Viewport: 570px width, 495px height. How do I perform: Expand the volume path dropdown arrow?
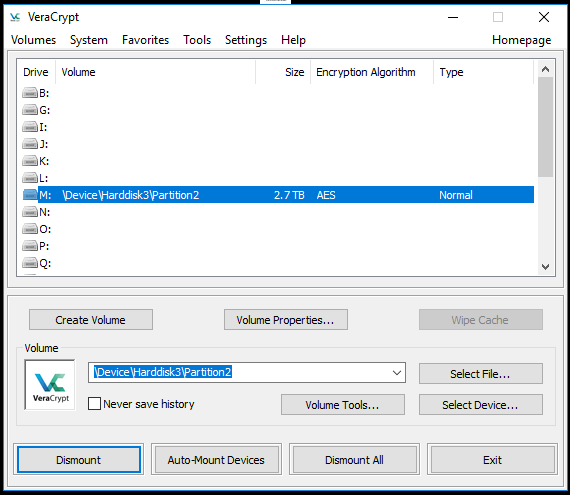[x=397, y=373]
